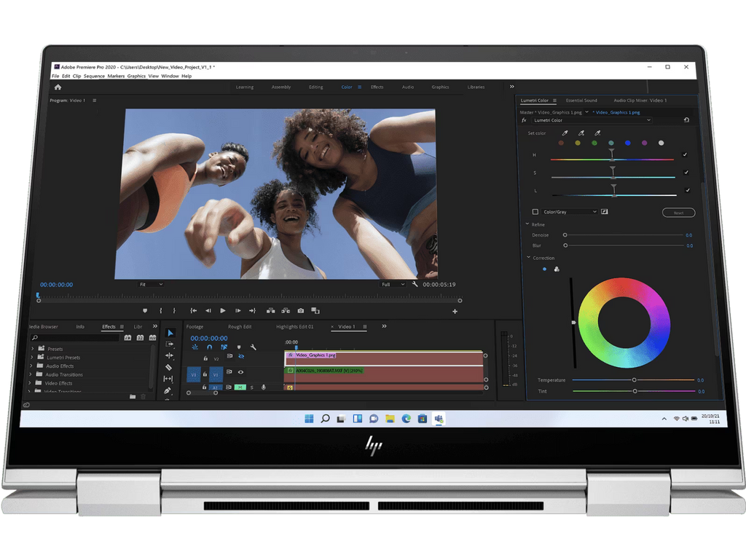Image resolution: width=746 pixels, height=560 pixels.
Task: Toggle the Color/Gray mask checkbox
Action: click(x=535, y=212)
